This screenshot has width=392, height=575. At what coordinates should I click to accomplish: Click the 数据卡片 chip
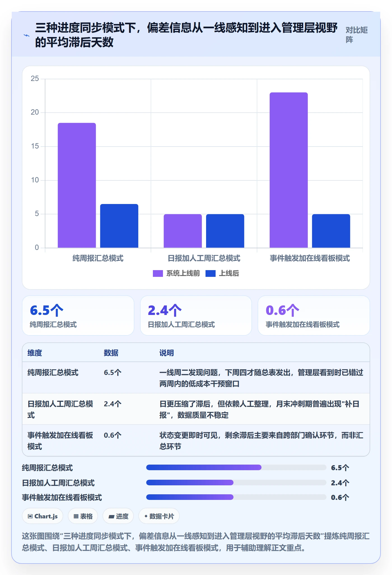pos(159,516)
